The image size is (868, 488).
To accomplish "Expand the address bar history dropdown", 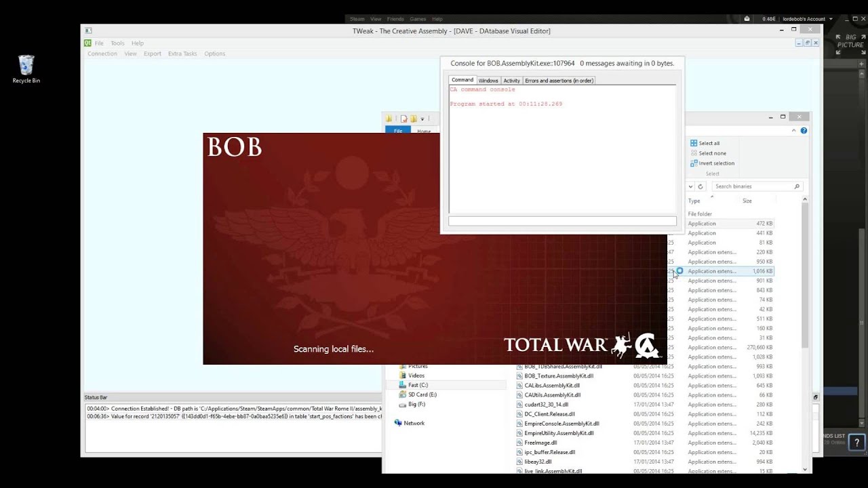I will [x=691, y=186].
